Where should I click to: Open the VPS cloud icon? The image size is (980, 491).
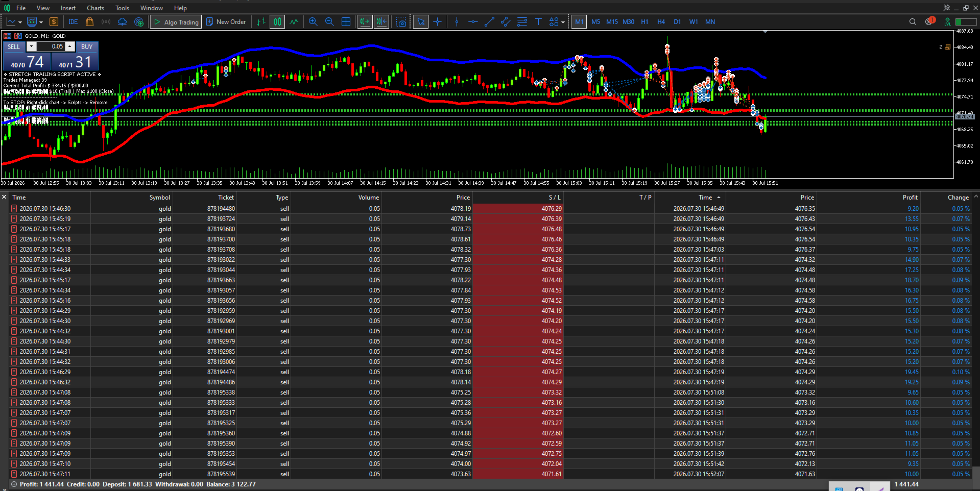coord(122,22)
